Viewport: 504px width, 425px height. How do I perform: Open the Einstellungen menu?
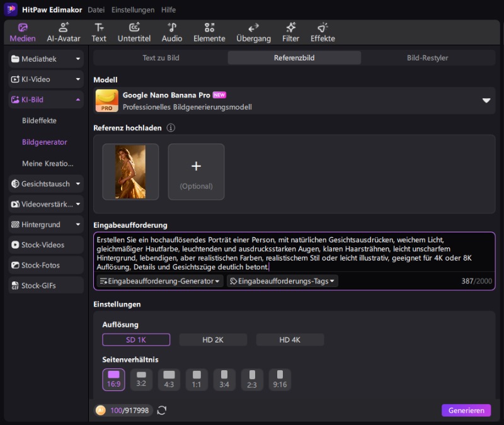(x=132, y=10)
